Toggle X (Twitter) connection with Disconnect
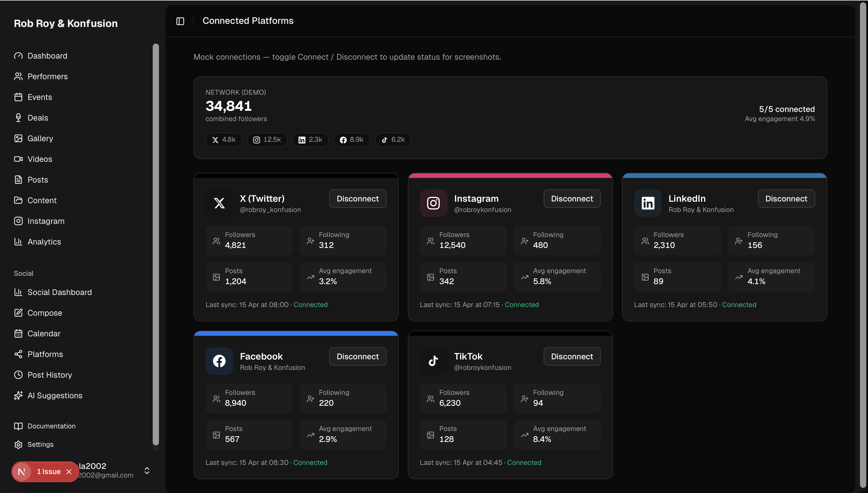Screen dimensions: 868x493 tap(358, 199)
